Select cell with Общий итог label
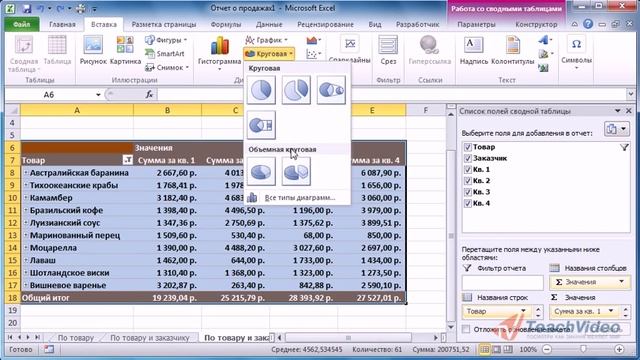This screenshot has width=640, height=360. (77, 298)
